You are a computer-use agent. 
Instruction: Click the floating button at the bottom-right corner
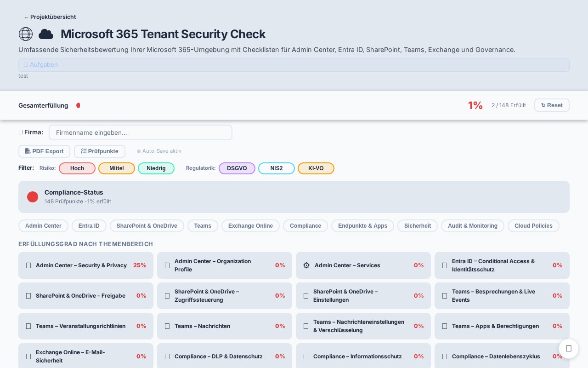569,349
